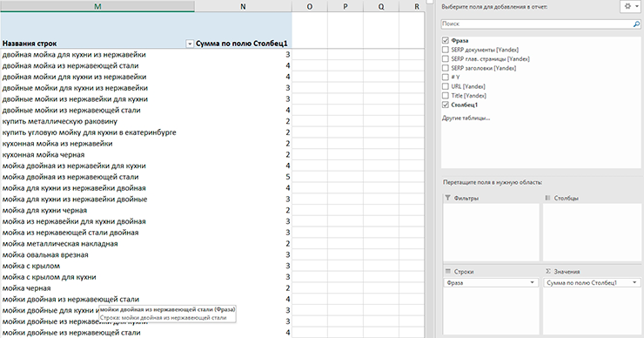This screenshot has width=644, height=338.
Task: Select row двойные мойки из нержавейки для кухни
Action: [x=75, y=99]
